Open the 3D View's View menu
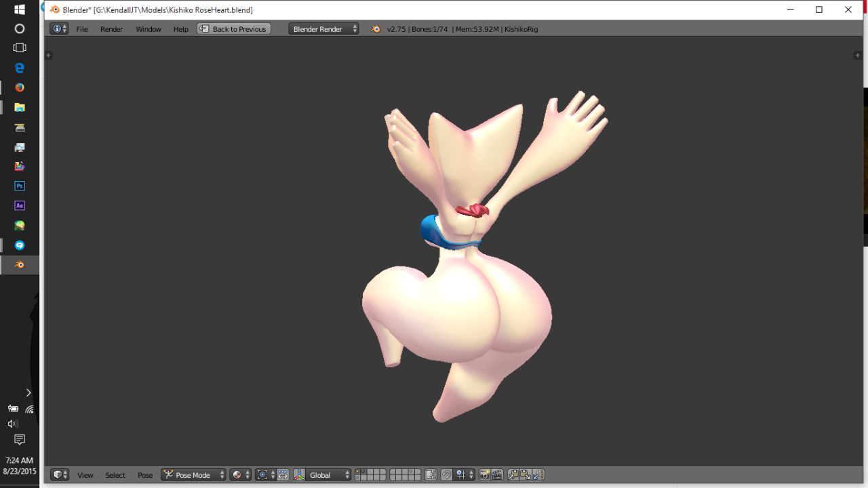Image resolution: width=868 pixels, height=488 pixels. point(85,475)
